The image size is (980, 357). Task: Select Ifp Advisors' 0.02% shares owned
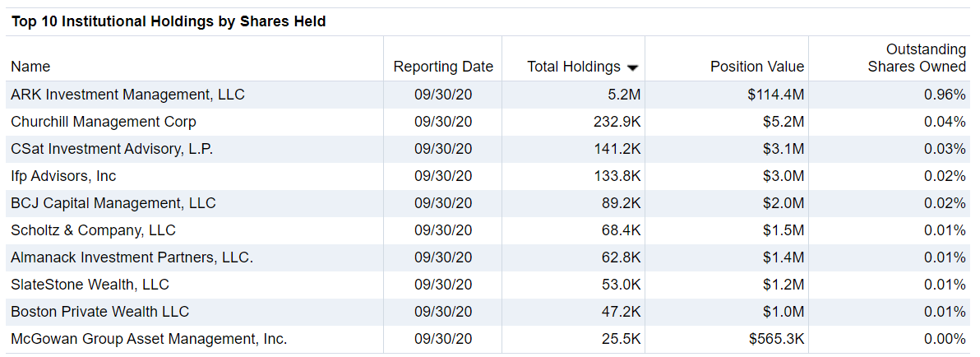point(945,176)
